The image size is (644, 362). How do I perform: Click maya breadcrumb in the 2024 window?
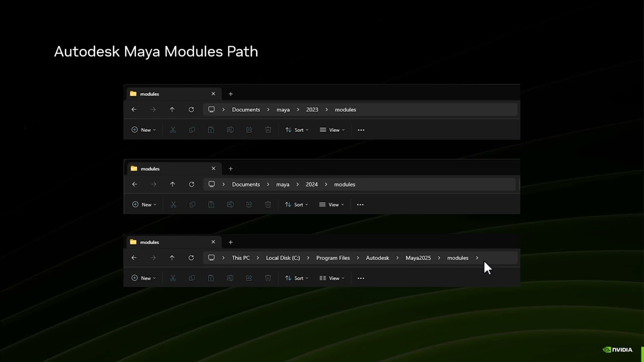coord(283,185)
